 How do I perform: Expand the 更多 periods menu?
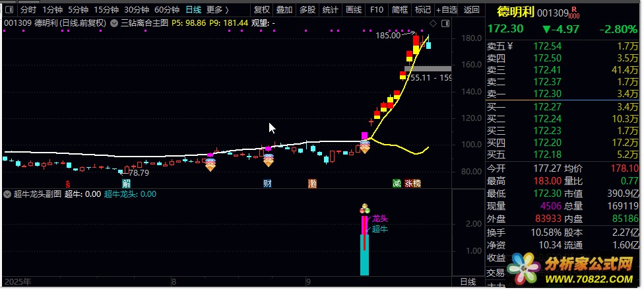pos(218,9)
